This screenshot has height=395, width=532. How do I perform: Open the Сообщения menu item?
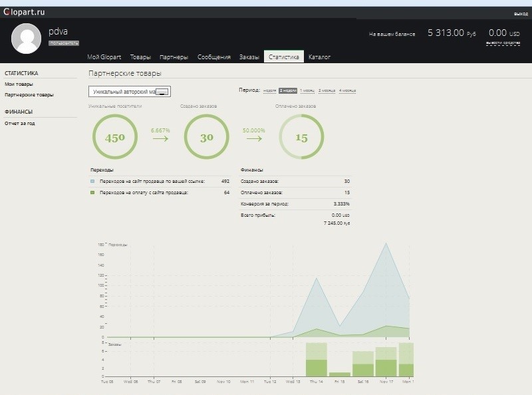(213, 57)
